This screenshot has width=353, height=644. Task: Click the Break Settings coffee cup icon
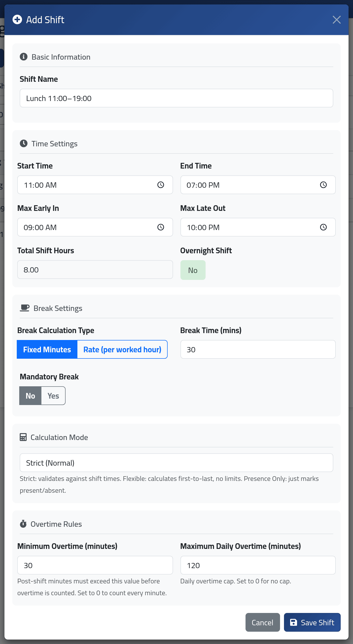click(x=24, y=308)
